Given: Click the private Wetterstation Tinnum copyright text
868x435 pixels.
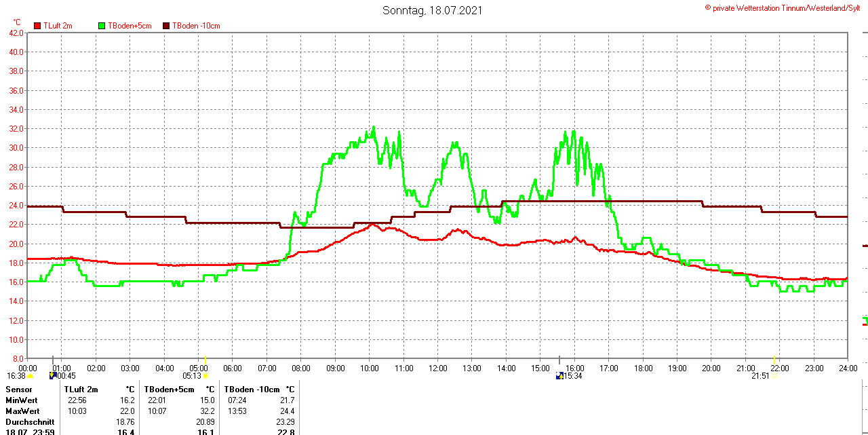Looking at the screenshot, I should pyautogui.click(x=787, y=7).
